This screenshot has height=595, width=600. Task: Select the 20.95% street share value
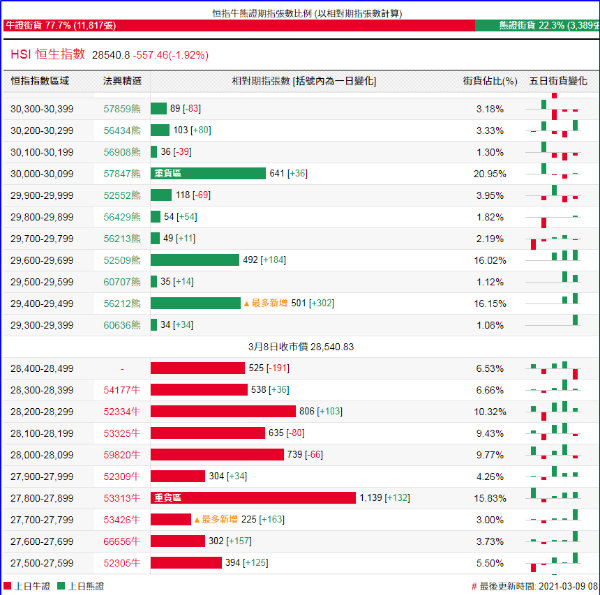tap(490, 174)
